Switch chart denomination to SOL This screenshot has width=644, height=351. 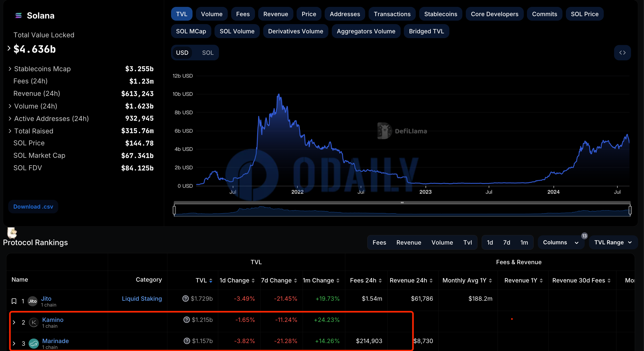click(208, 53)
